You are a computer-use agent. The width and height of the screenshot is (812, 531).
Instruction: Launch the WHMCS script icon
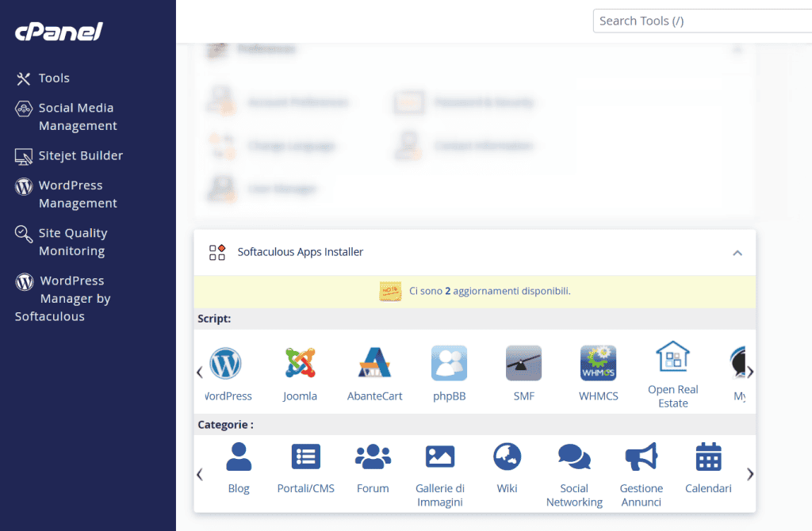coord(598,364)
